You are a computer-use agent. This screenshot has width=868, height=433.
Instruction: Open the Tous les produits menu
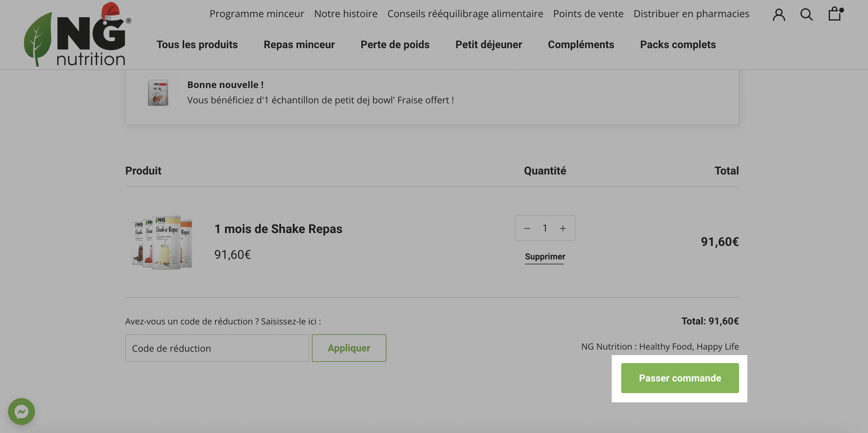(x=197, y=44)
